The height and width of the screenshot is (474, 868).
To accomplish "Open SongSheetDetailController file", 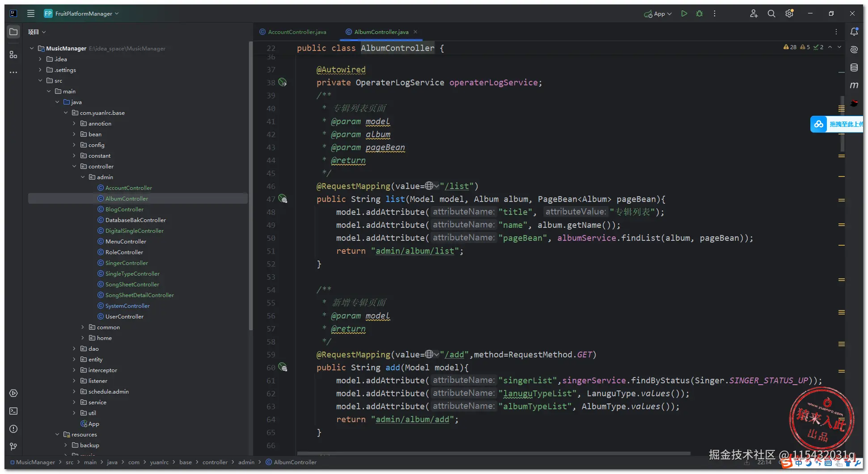I will [140, 295].
